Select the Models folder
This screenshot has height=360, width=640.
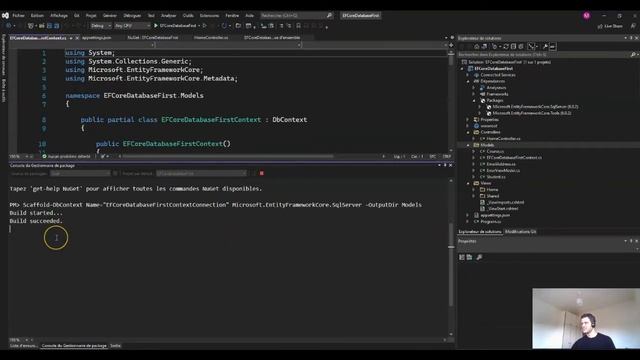click(x=487, y=145)
